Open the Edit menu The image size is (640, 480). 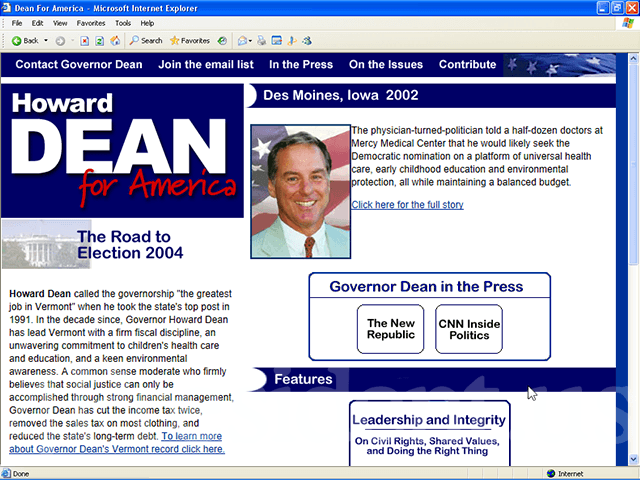[x=38, y=23]
